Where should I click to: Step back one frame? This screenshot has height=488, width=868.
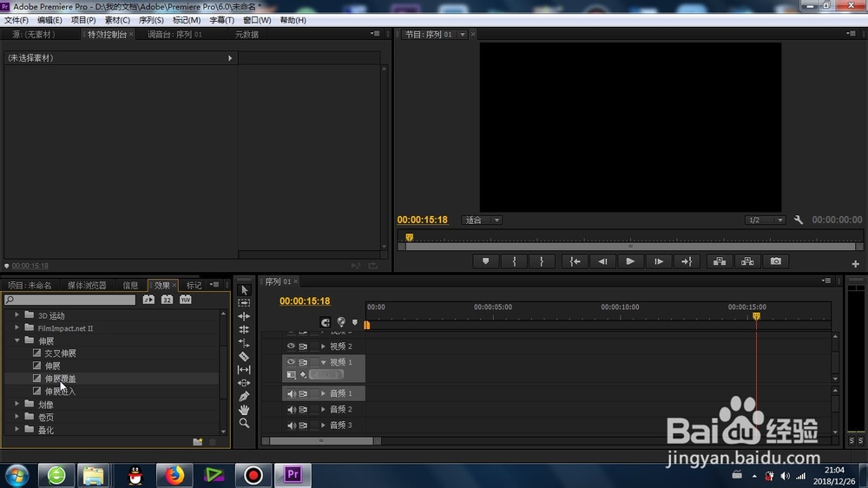602,261
